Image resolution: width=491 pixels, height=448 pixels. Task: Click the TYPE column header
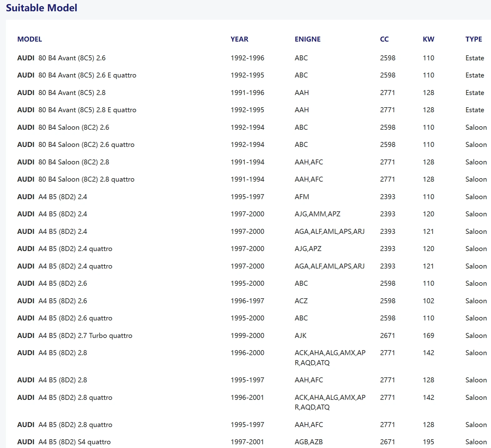(x=474, y=39)
